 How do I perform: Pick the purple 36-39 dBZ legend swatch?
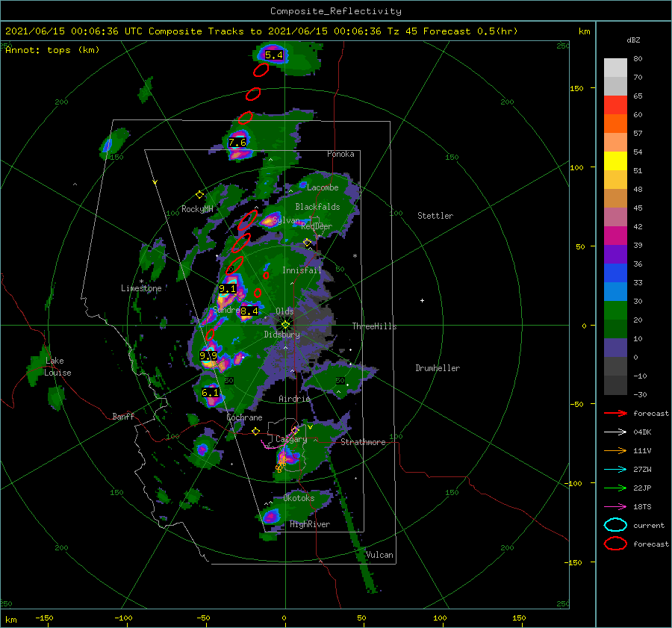pos(615,255)
